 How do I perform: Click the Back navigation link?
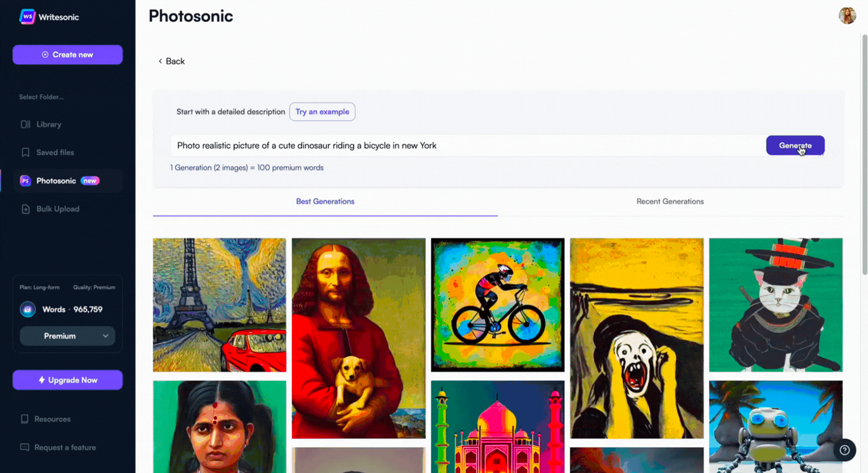[x=171, y=61]
